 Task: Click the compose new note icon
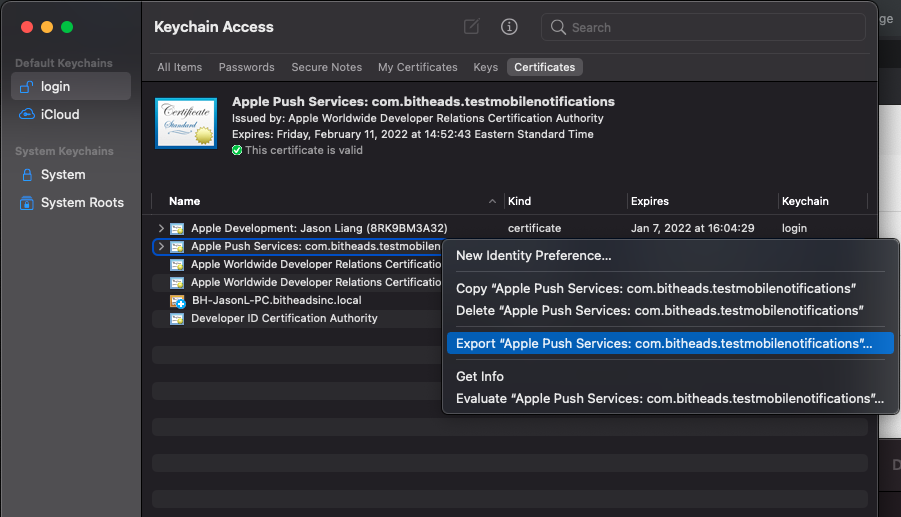click(471, 26)
